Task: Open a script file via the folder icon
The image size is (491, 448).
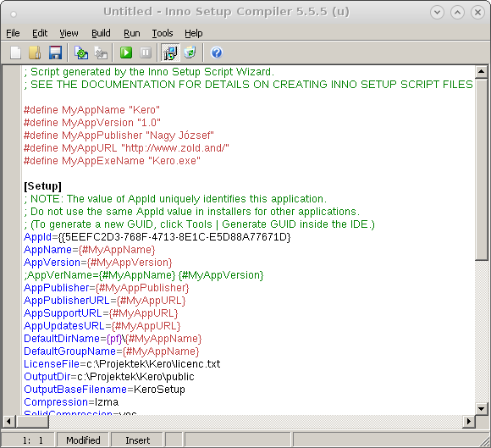Action: [x=35, y=53]
